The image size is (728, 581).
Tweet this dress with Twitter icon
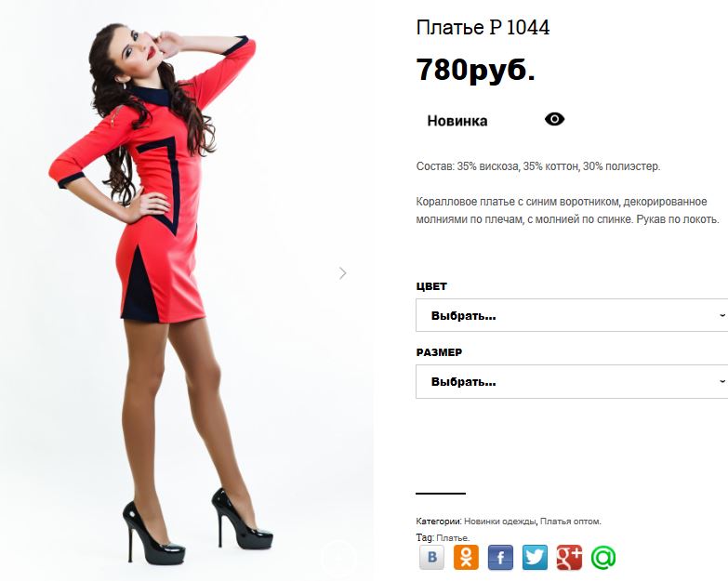(535, 558)
